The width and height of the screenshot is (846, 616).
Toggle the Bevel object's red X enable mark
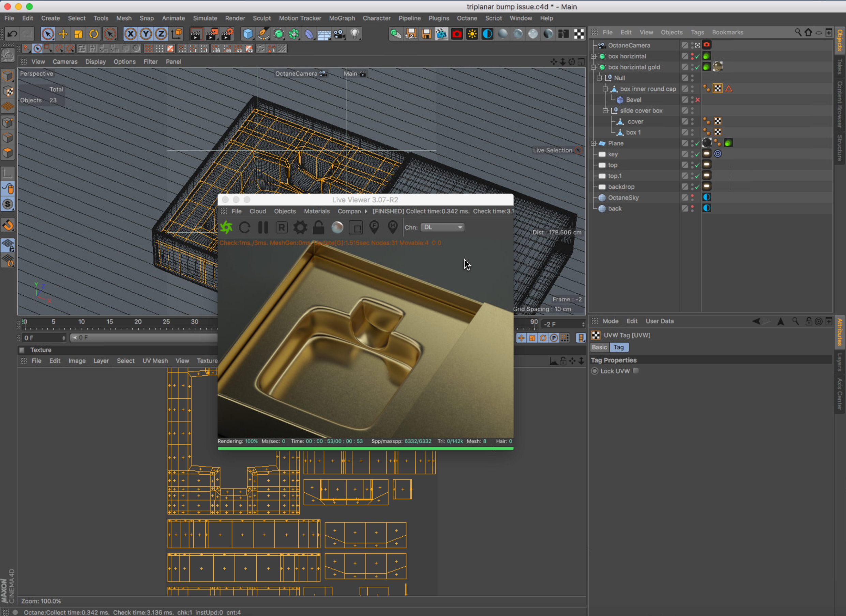[x=697, y=100]
